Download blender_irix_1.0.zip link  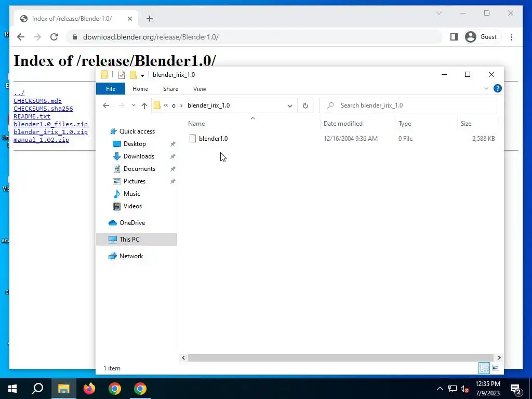[50, 132]
